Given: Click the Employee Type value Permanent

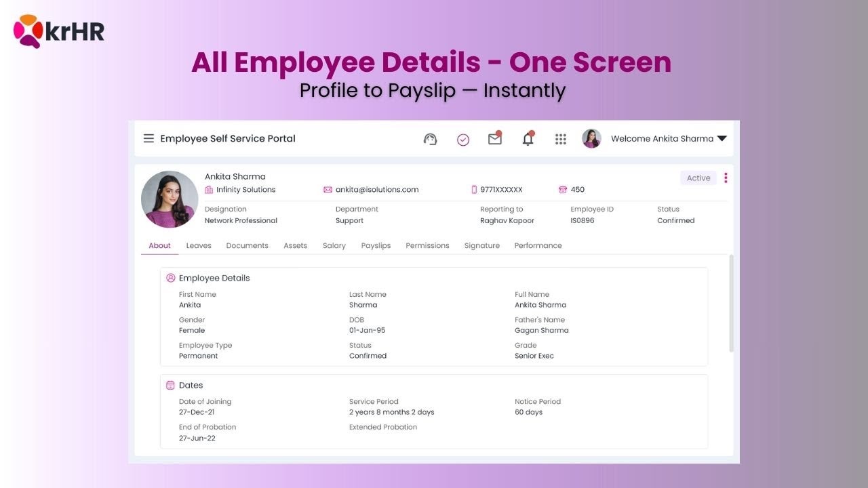Looking at the screenshot, I should pos(199,356).
